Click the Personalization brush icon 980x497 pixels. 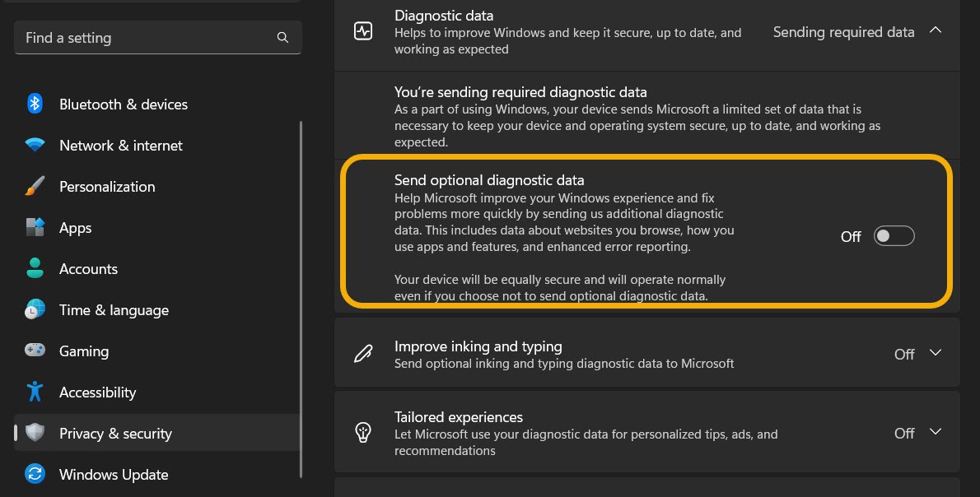[x=35, y=186]
